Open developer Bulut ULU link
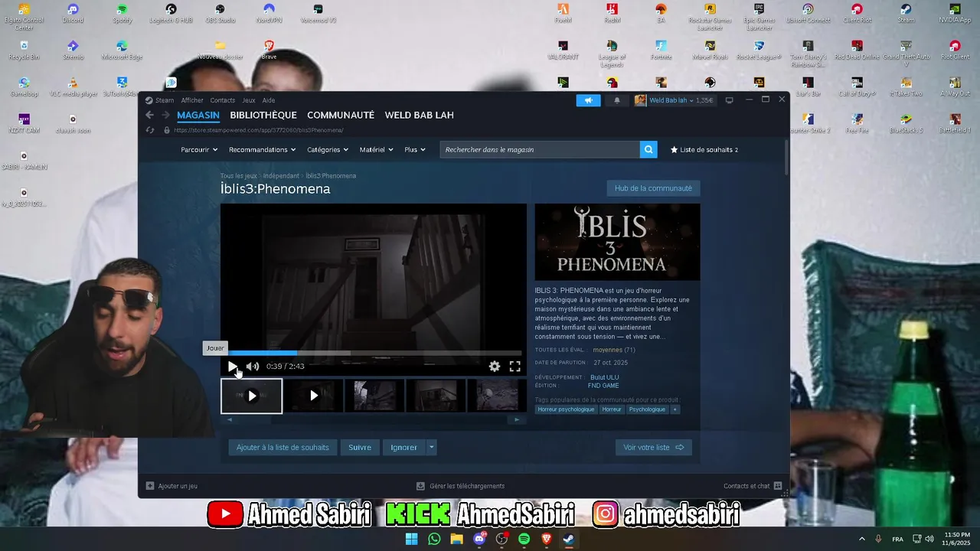Viewport: 980px width, 551px height. [x=604, y=377]
